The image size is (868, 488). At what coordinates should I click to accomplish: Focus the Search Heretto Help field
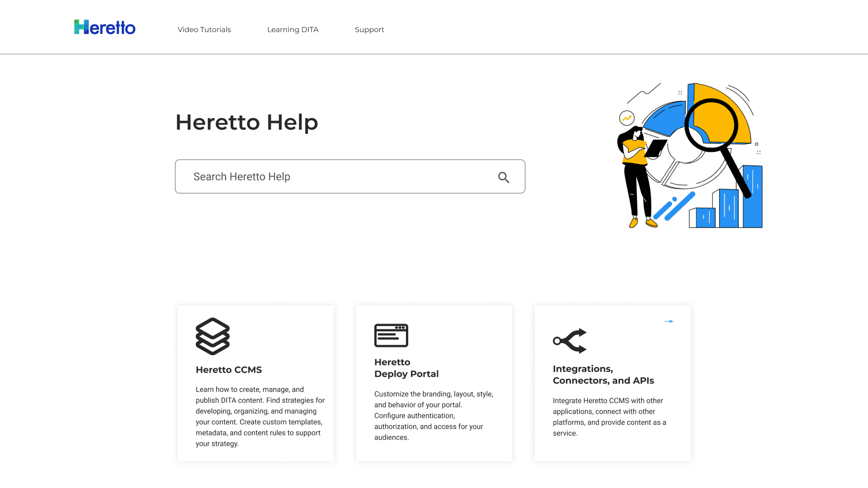click(x=350, y=176)
